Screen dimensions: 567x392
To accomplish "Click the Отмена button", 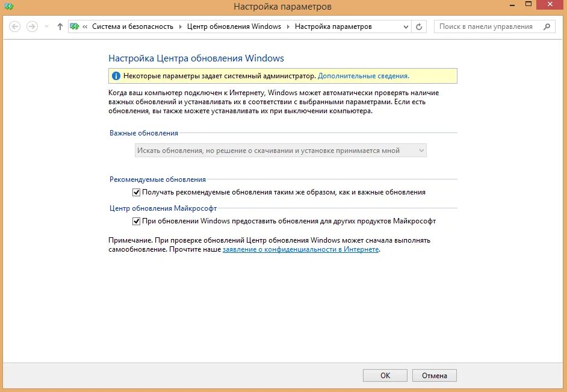I will click(435, 375).
